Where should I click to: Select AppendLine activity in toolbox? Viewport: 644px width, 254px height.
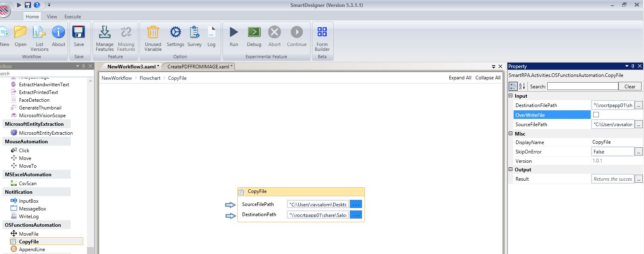click(x=32, y=249)
